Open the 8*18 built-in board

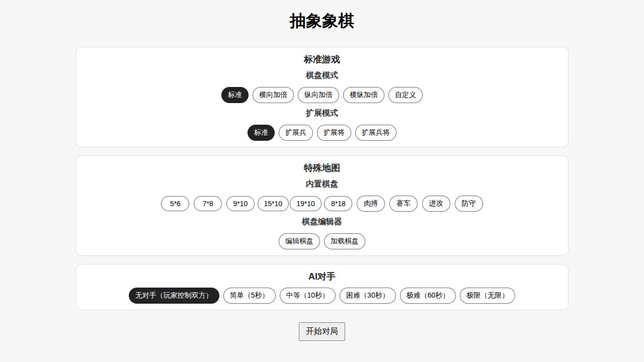pyautogui.click(x=338, y=204)
